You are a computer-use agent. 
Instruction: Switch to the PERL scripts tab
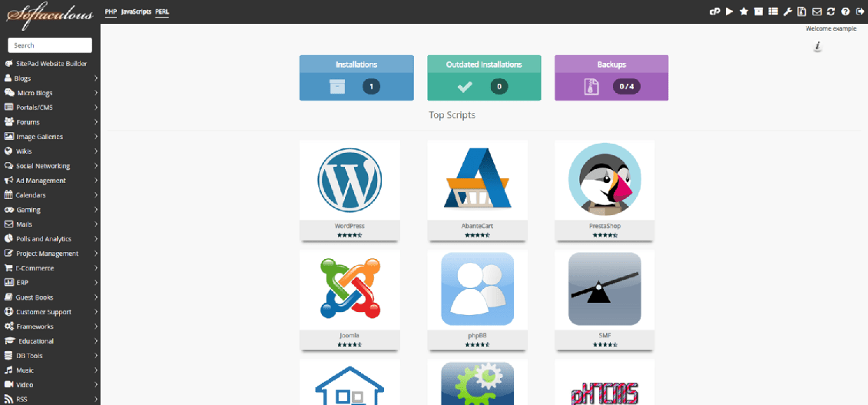[x=162, y=12]
